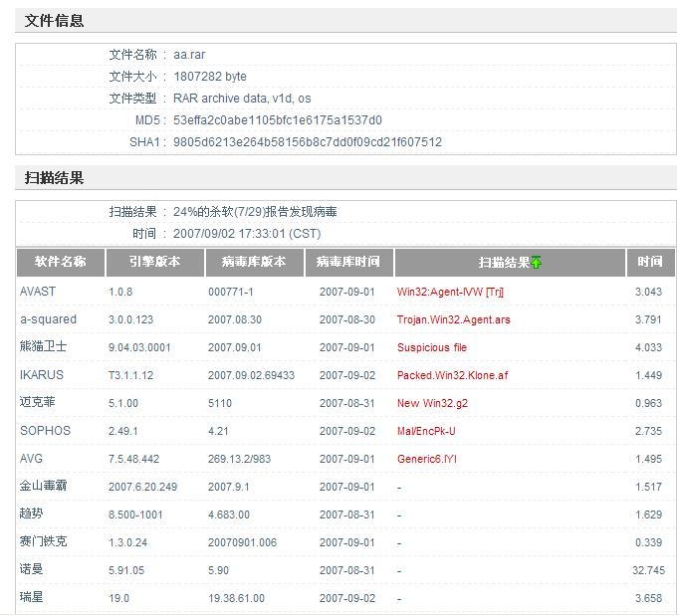The height and width of the screenshot is (616, 679).
Task: Sort by 软件名称 column header
Action: [x=61, y=262]
